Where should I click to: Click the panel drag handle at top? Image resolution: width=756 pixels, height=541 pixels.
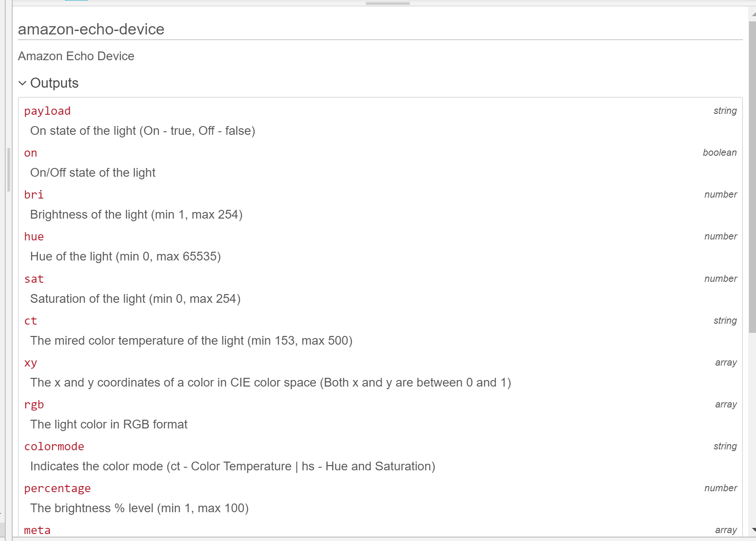(x=387, y=3)
